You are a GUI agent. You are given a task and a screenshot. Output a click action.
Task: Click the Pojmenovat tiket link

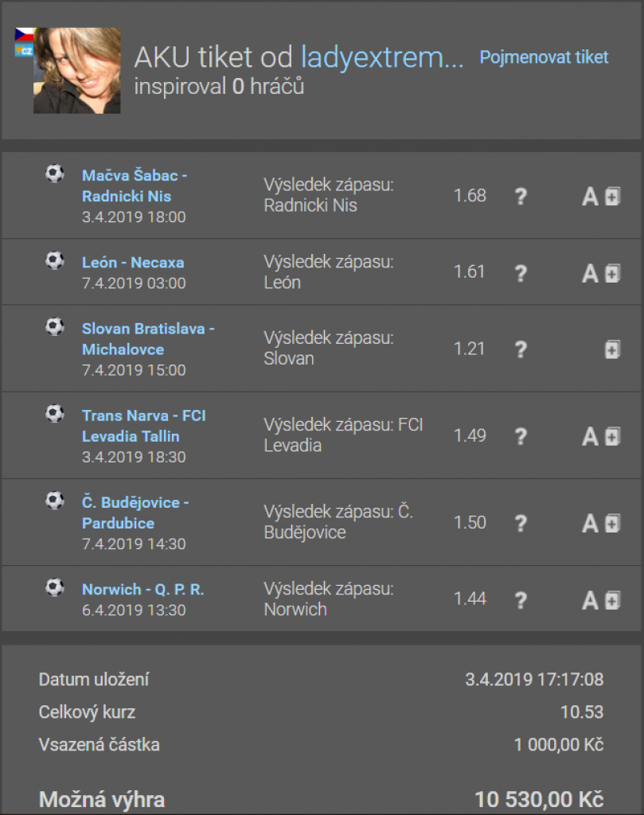pos(544,57)
